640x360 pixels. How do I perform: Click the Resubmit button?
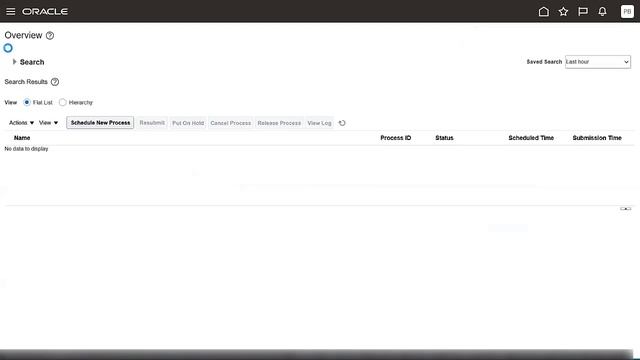click(152, 123)
